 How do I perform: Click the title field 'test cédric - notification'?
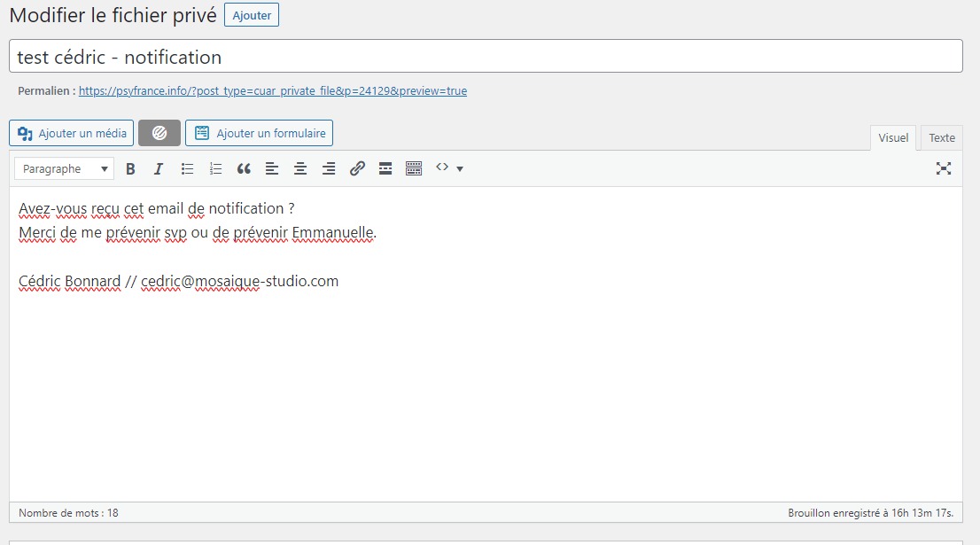click(x=486, y=57)
